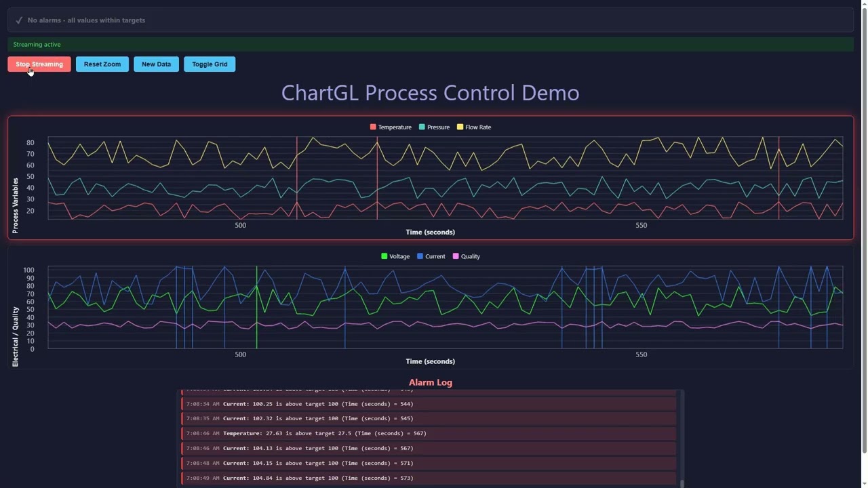The image size is (868, 488).
Task: Click the '550' tick on the Electrical / Quality chart
Action: 641,354
